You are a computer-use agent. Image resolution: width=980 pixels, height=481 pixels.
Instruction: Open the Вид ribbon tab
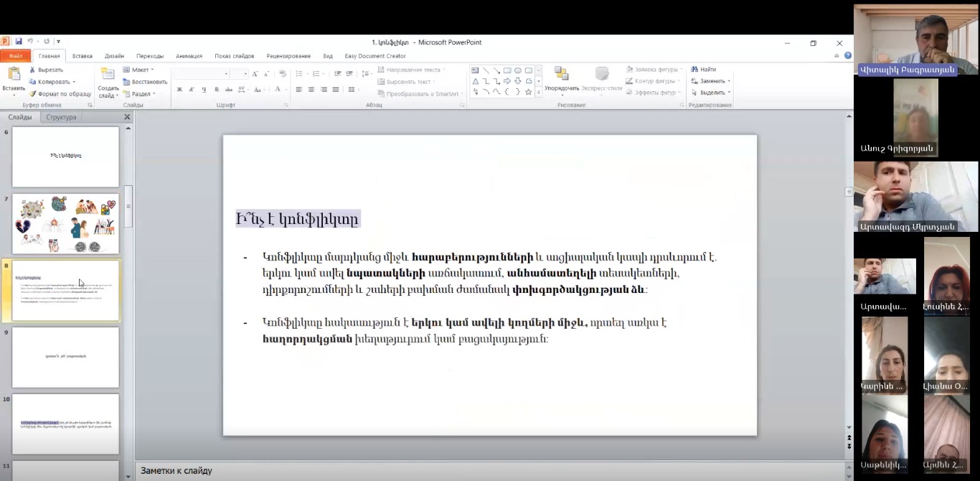(x=328, y=56)
